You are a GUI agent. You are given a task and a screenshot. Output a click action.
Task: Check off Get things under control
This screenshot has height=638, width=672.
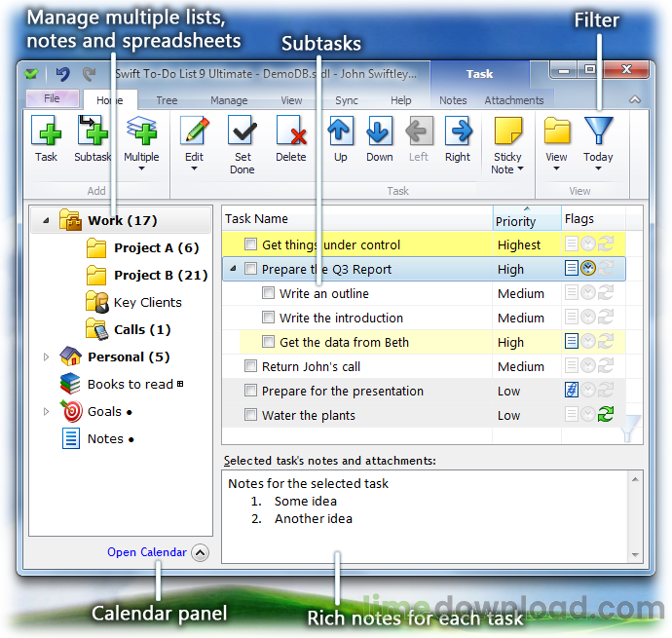(x=250, y=244)
